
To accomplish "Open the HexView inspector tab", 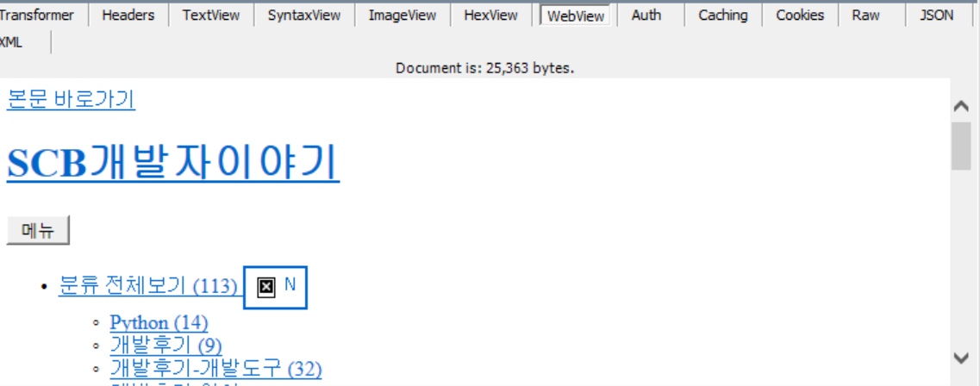I will coord(490,16).
